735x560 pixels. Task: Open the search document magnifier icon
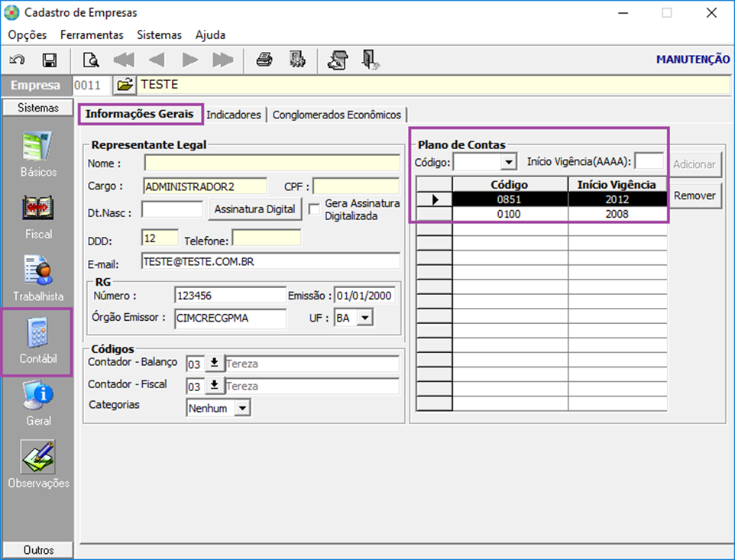point(91,60)
